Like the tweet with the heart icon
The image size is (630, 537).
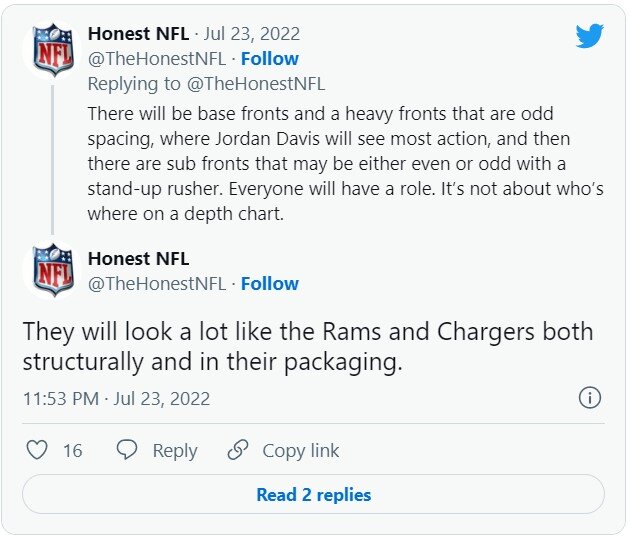37,450
